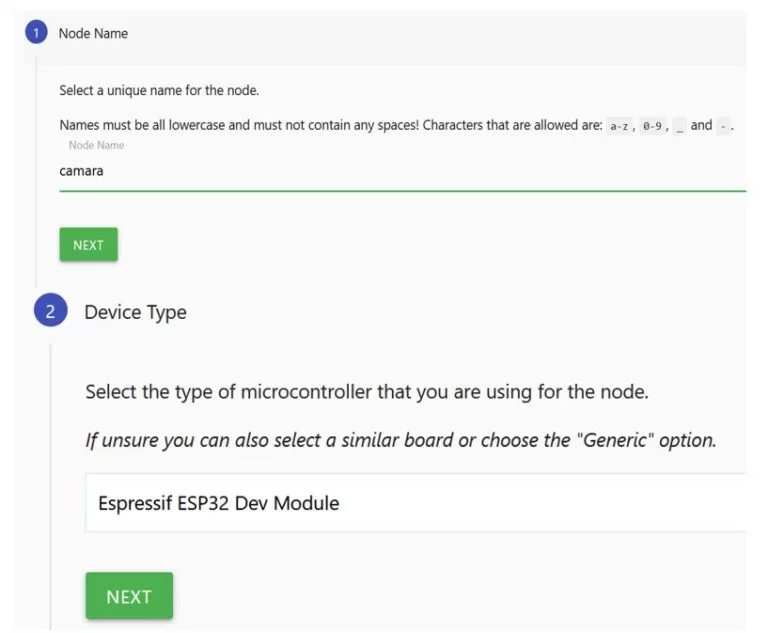Screen dimensions: 768x633
Task: Click the 0-9 allowed characters chip
Action: click(x=652, y=126)
